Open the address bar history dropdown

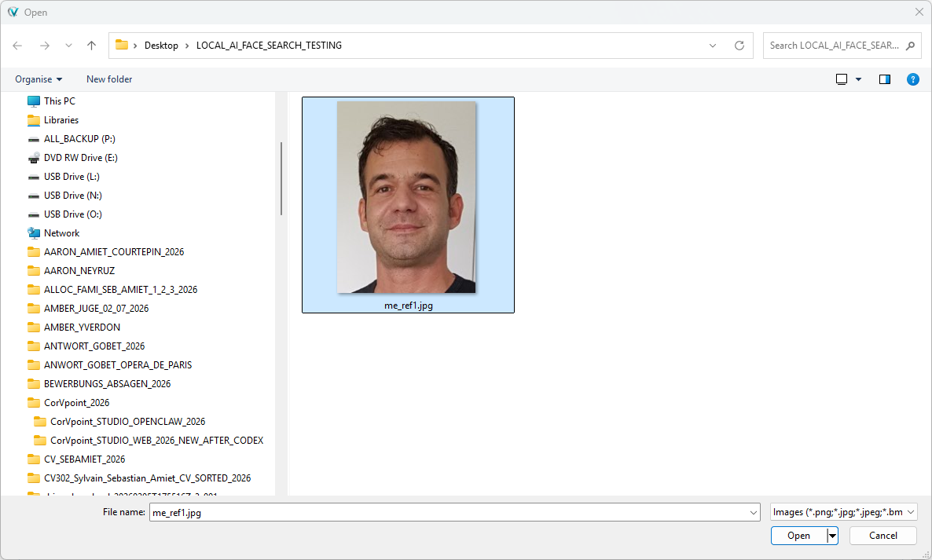click(713, 45)
